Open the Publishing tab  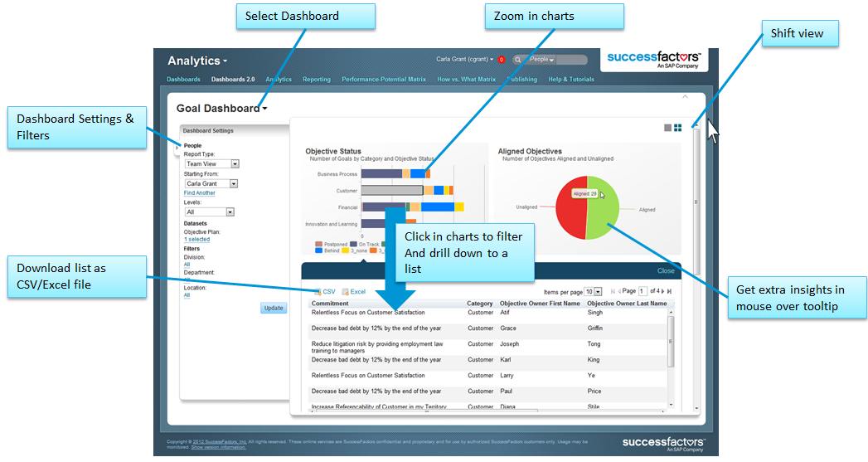tap(522, 80)
